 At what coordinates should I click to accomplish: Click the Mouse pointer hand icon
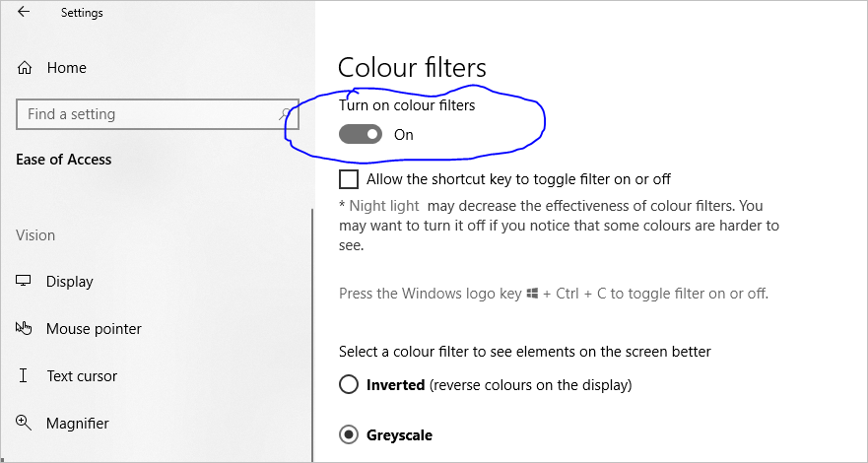click(x=25, y=329)
